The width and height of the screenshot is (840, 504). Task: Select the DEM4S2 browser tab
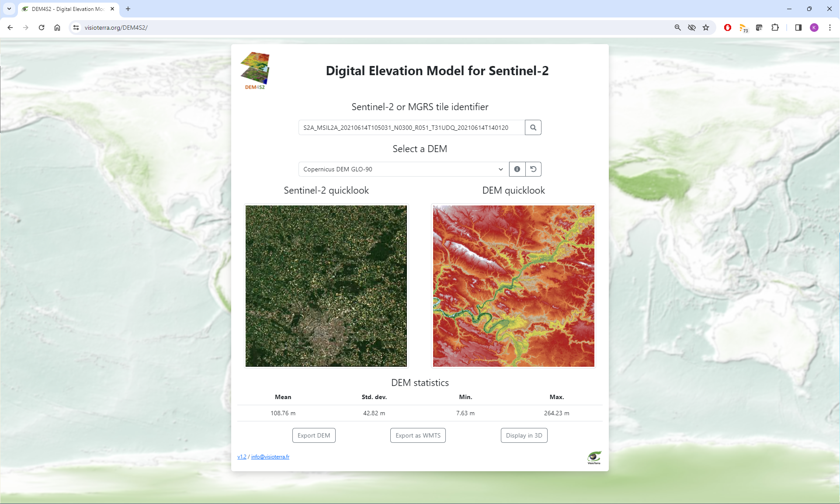(68, 9)
